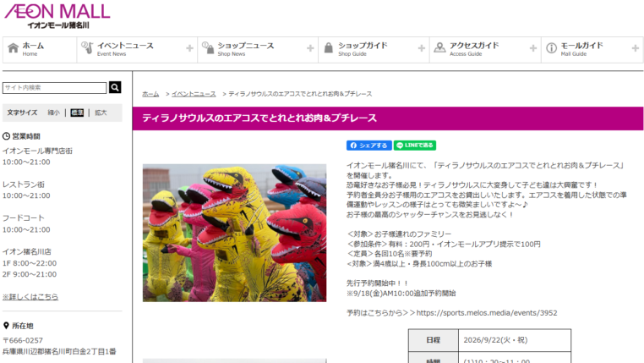Click the Access Guide map pin icon
Viewport: 644px width, 363px height.
tap(439, 47)
